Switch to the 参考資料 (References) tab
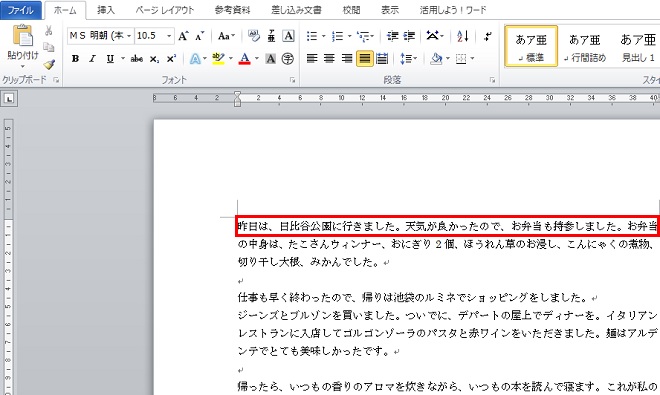 coord(232,10)
